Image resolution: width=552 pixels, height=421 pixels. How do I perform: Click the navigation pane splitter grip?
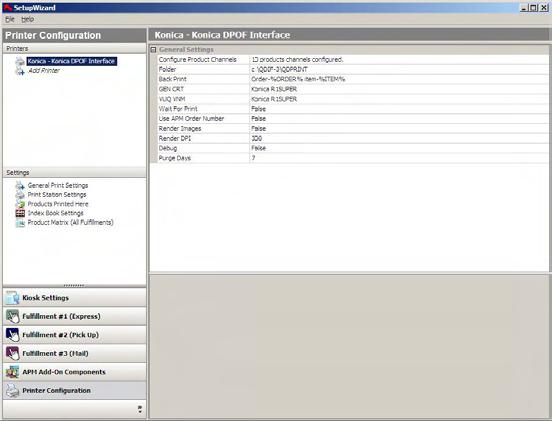click(74, 285)
